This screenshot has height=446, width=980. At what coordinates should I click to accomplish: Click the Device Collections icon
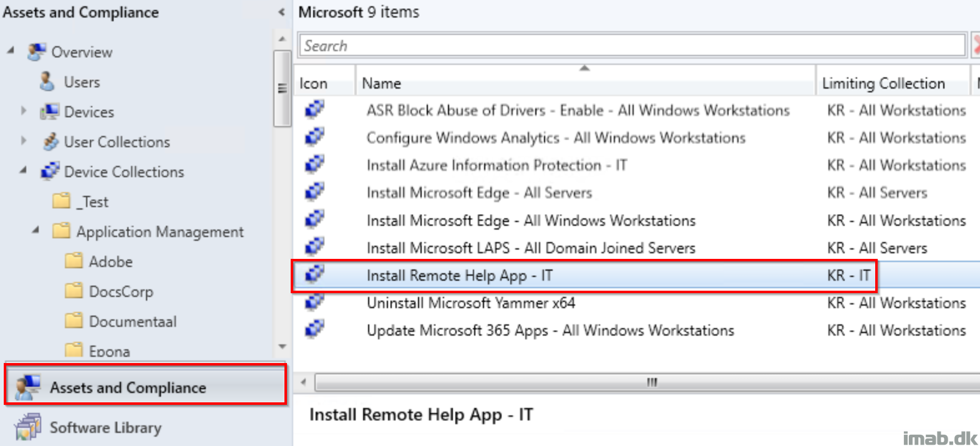click(x=50, y=172)
